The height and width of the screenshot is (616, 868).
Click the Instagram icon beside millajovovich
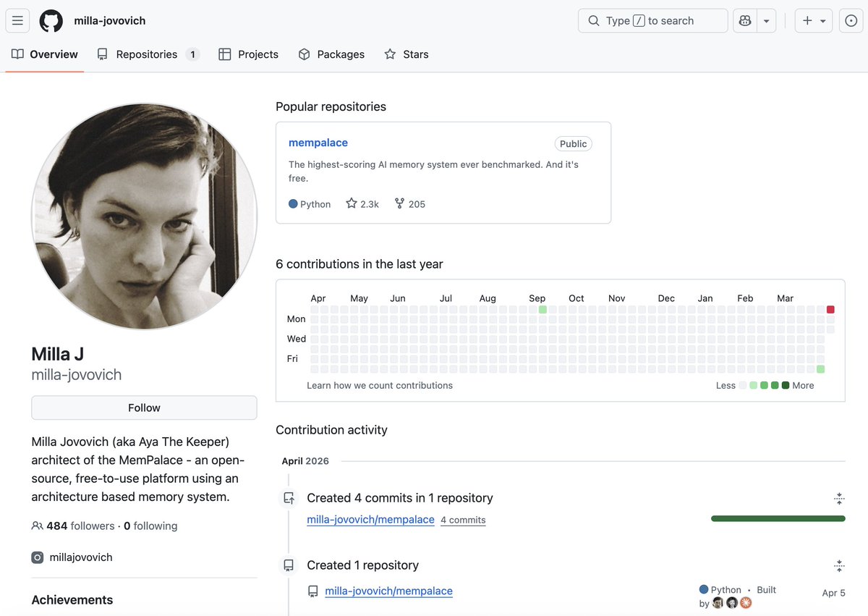coord(37,557)
